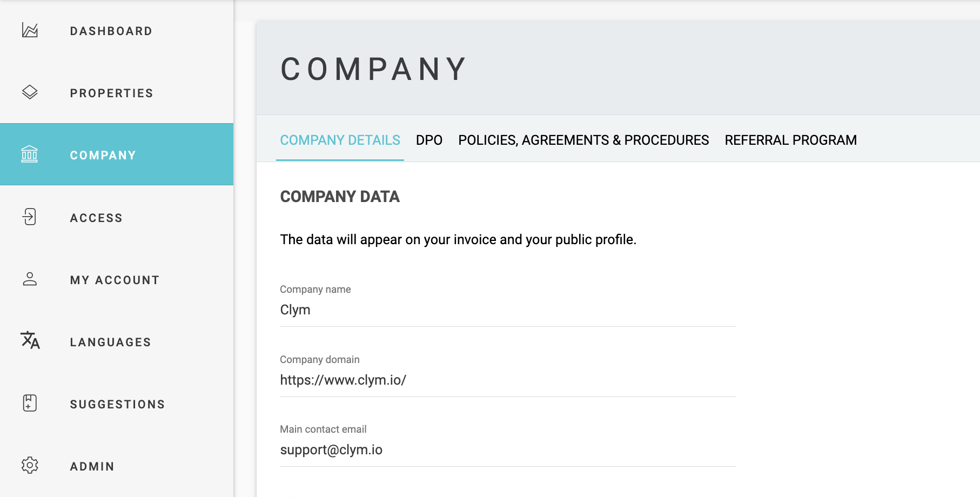Click the Properties layers icon

coord(30,92)
